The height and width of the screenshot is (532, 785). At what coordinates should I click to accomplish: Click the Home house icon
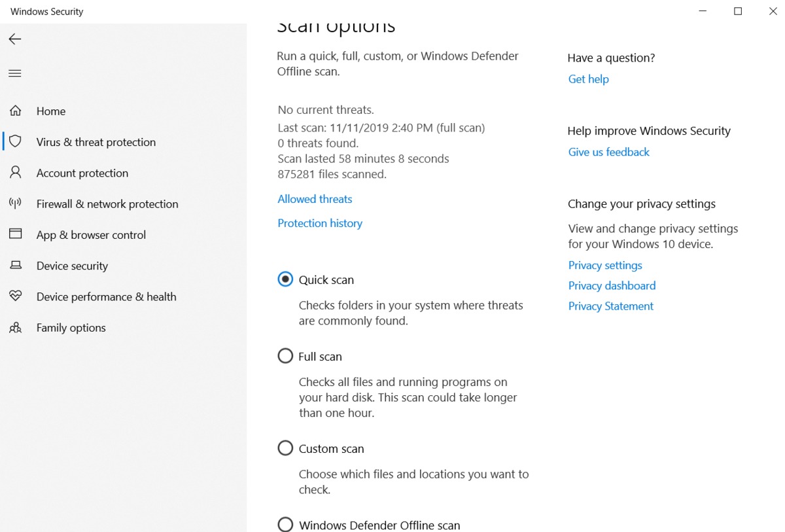16,111
